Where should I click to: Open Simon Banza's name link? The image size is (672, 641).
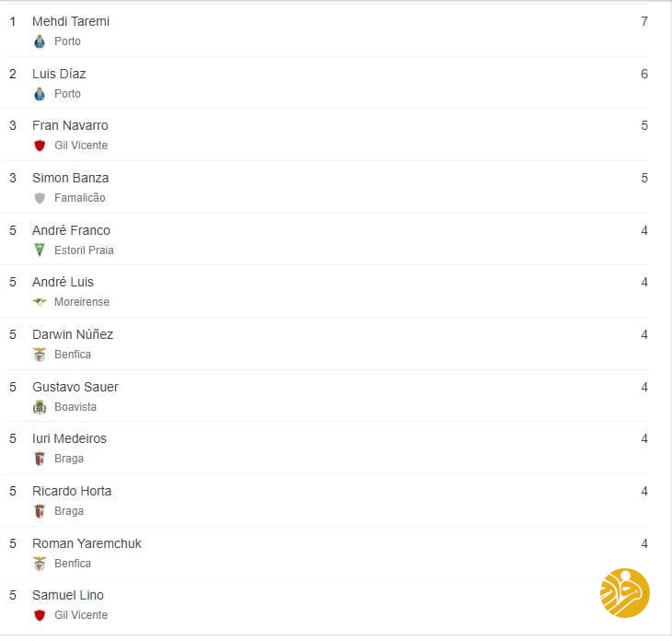[70, 178]
